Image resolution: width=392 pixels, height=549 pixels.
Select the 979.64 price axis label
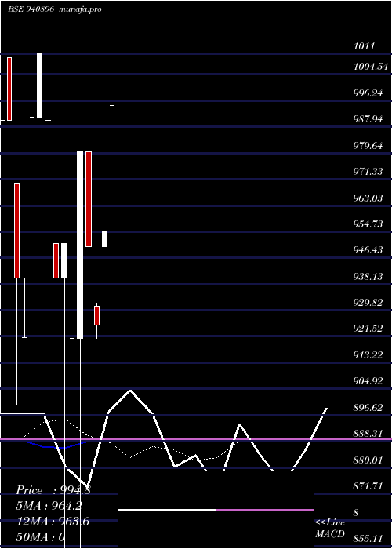pos(368,145)
